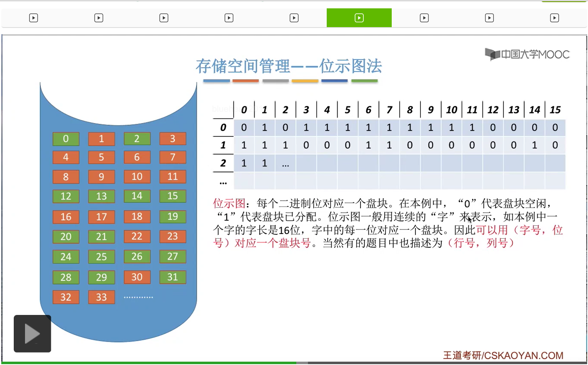This screenshot has height=365, width=588.
Task: Open the eighth video segment tab
Action: tap(489, 18)
